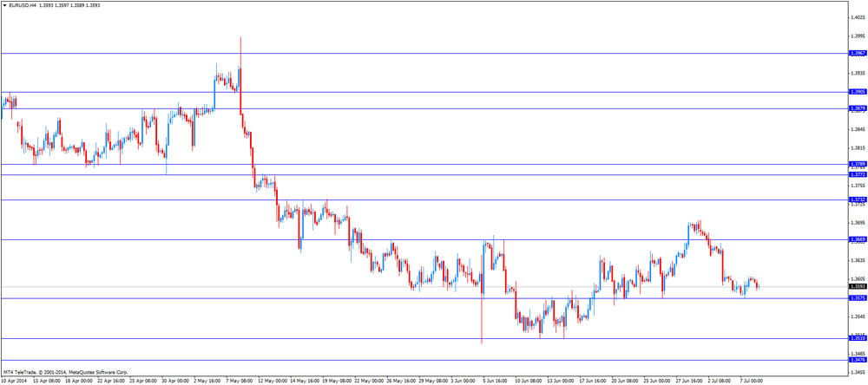Image resolution: width=868 pixels, height=385 pixels.
Task: Click the 10 Apr 2014 date label
Action: click(13, 382)
